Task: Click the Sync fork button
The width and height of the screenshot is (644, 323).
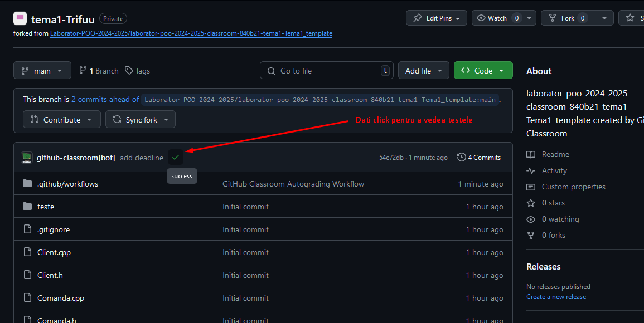Action: 141,120
